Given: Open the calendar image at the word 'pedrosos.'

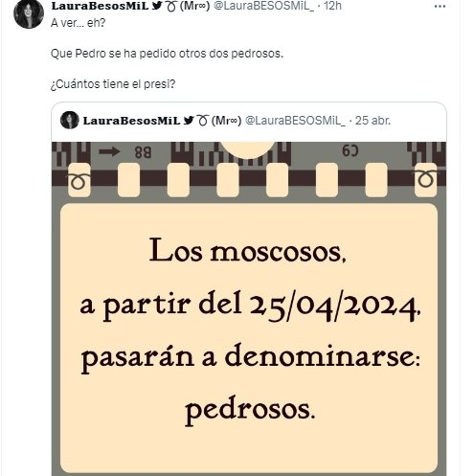Looking at the screenshot, I should (250, 411).
